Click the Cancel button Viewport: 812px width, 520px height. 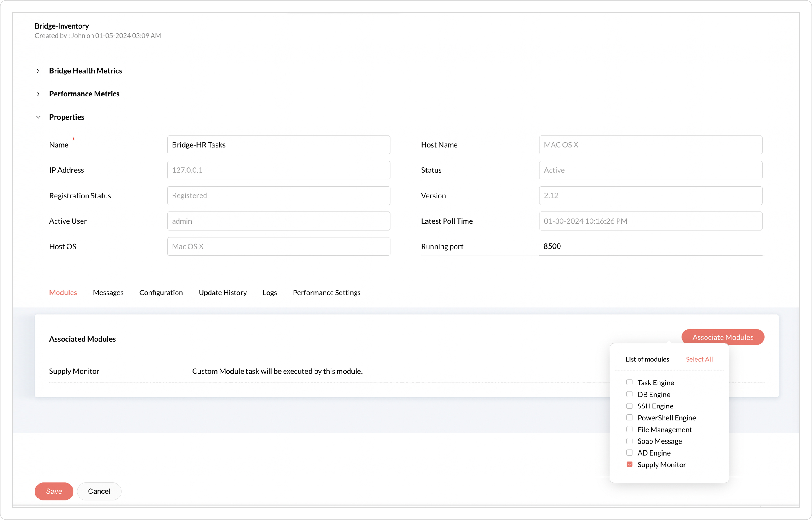coord(99,491)
